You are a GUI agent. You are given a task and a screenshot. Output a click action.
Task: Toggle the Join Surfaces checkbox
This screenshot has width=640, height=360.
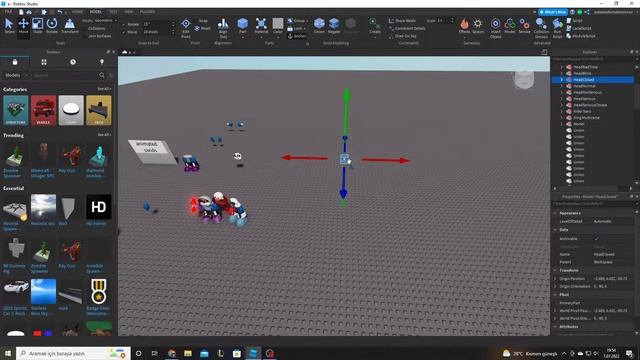coord(85,36)
